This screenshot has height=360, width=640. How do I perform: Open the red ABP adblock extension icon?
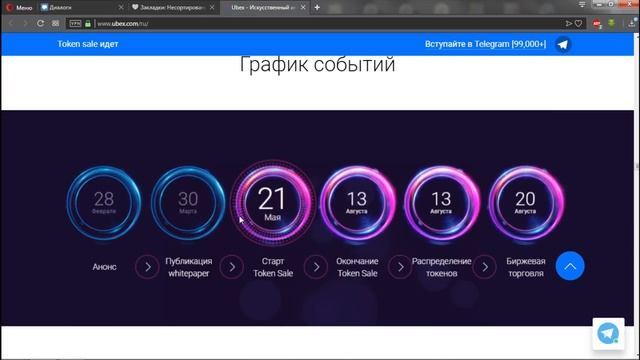point(597,24)
